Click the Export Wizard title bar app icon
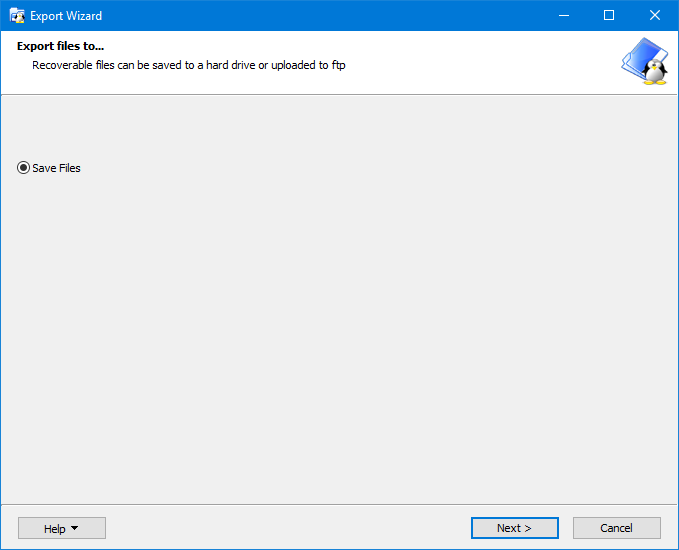 pos(17,16)
